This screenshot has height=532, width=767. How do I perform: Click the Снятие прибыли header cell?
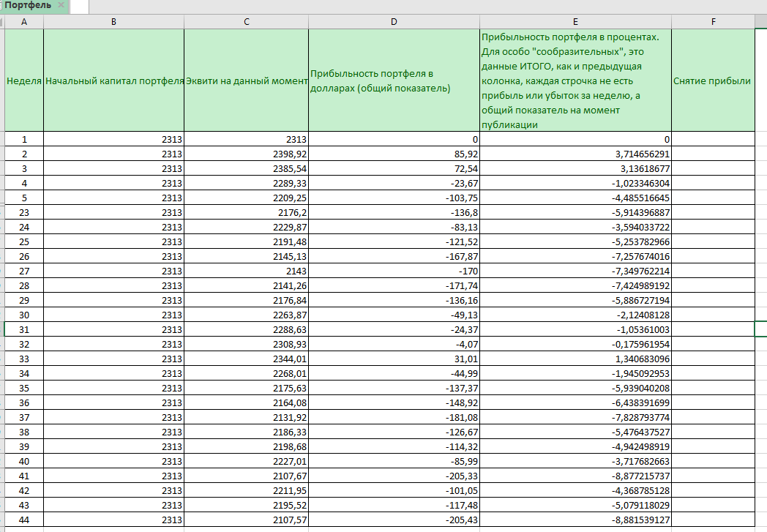712,80
